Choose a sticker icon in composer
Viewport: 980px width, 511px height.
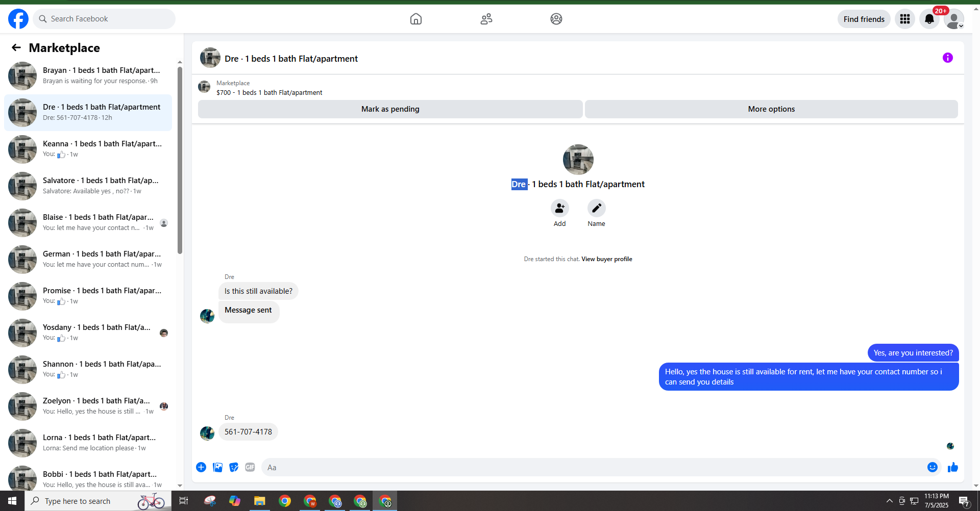[x=234, y=467]
